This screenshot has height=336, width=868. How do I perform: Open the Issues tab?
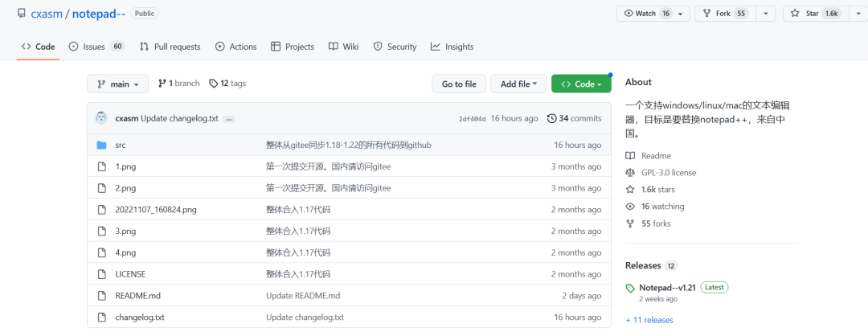96,47
